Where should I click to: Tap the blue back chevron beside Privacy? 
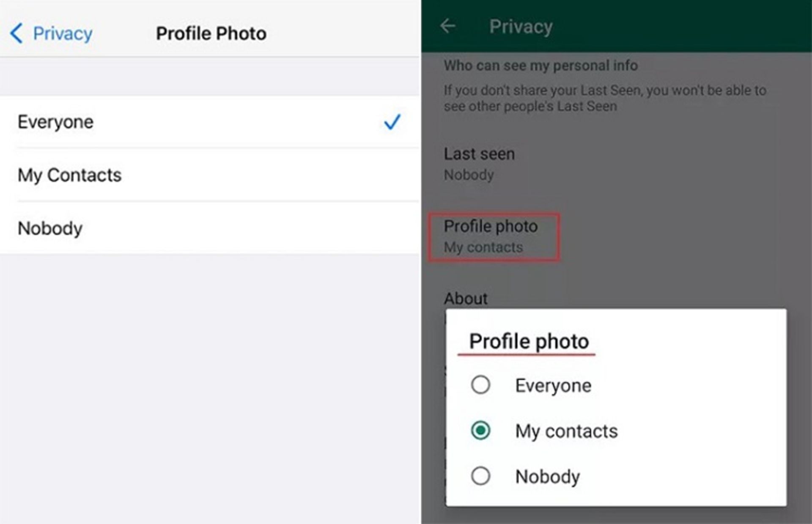tap(16, 33)
